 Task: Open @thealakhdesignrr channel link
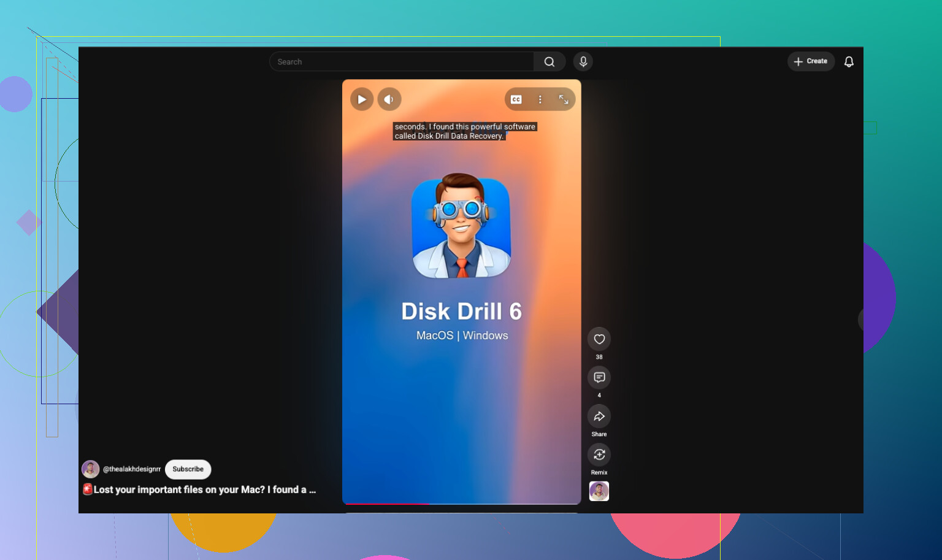tap(132, 469)
